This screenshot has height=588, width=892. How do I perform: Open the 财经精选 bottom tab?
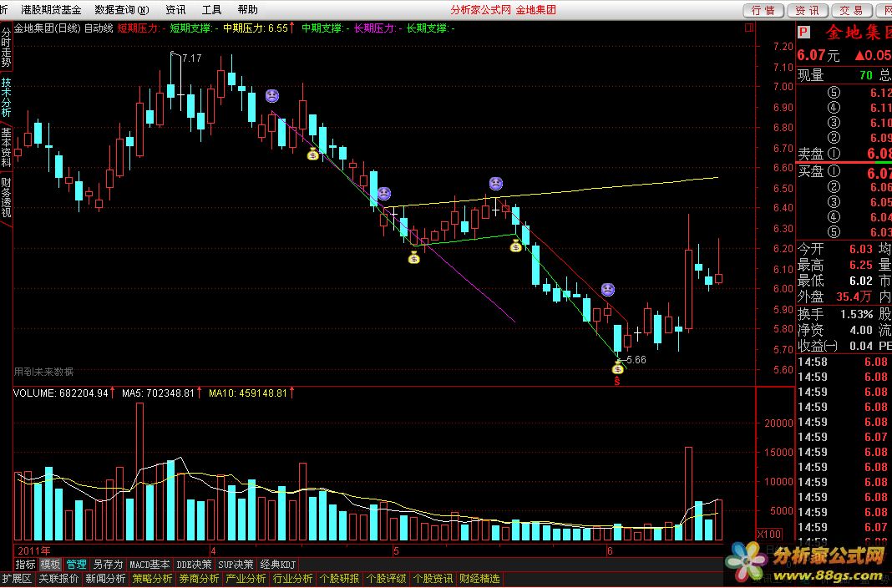click(479, 578)
